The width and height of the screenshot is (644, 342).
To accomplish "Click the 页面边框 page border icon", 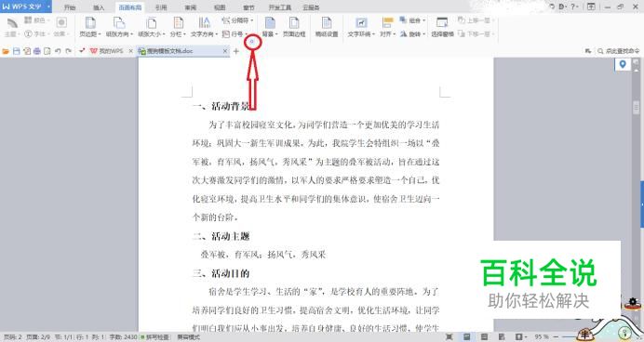I will (x=294, y=22).
